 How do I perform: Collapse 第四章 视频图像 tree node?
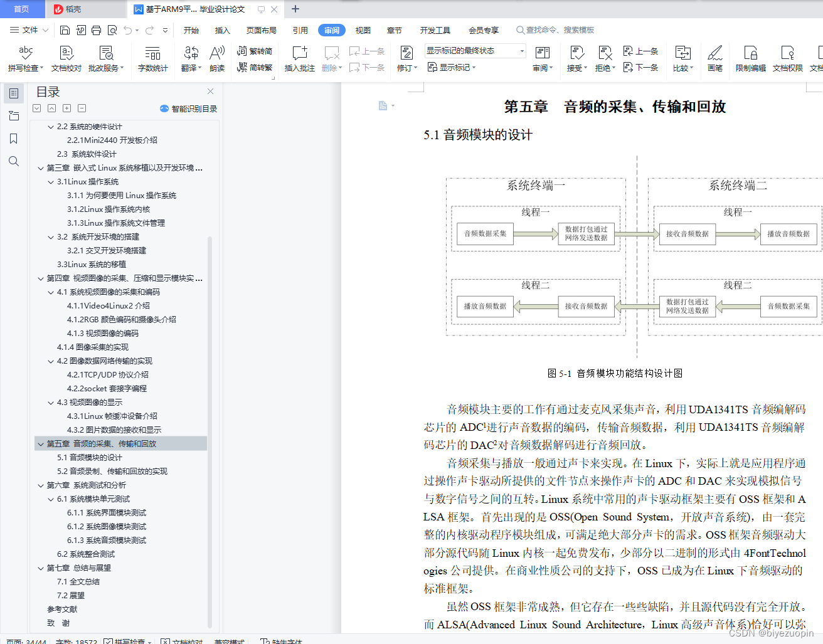pyautogui.click(x=41, y=278)
